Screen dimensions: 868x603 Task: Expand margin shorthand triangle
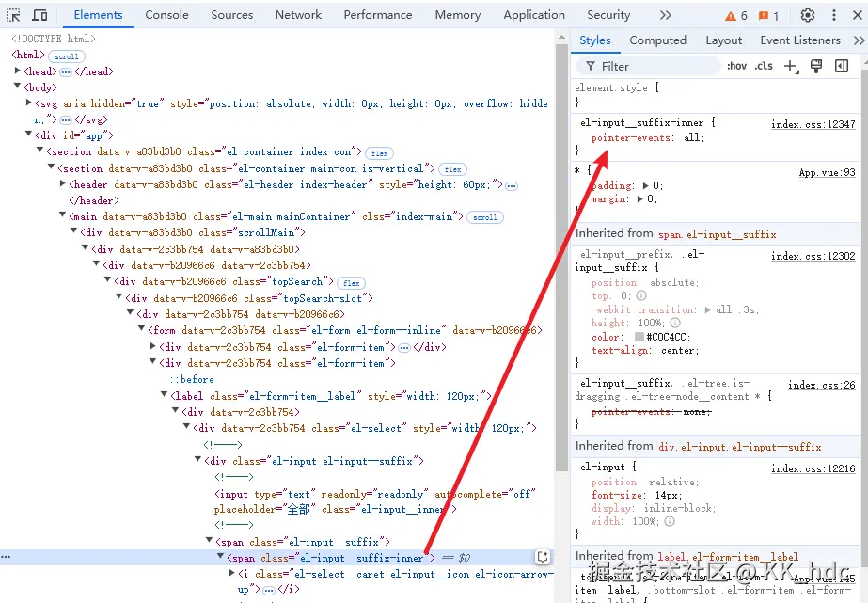click(x=639, y=198)
